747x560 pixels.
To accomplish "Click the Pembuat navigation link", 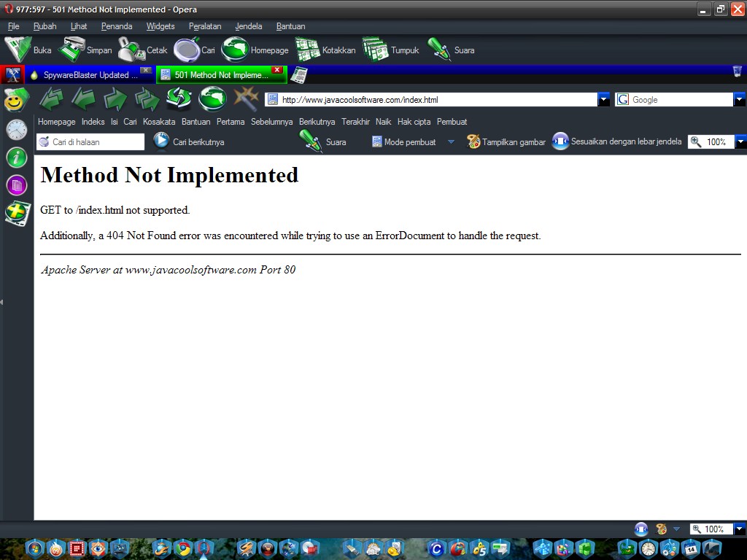I will click(x=452, y=122).
